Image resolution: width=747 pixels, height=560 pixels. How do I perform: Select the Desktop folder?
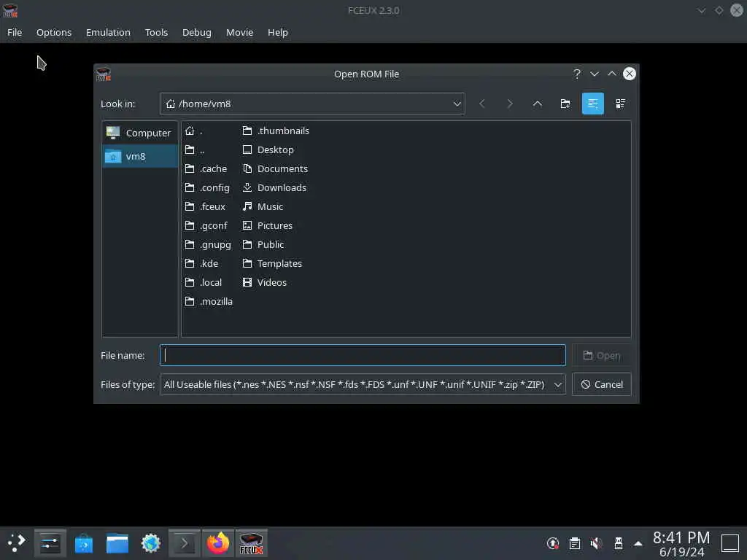pyautogui.click(x=268, y=149)
